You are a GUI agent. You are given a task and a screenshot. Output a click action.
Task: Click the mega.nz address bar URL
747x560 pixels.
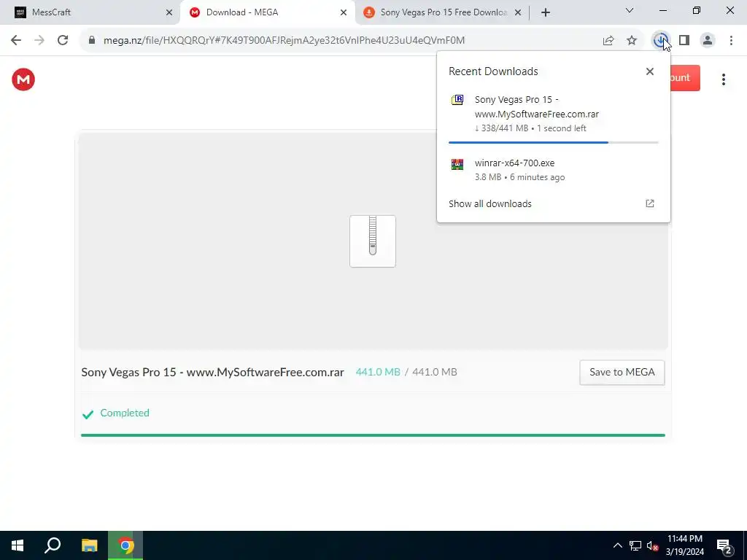click(284, 41)
